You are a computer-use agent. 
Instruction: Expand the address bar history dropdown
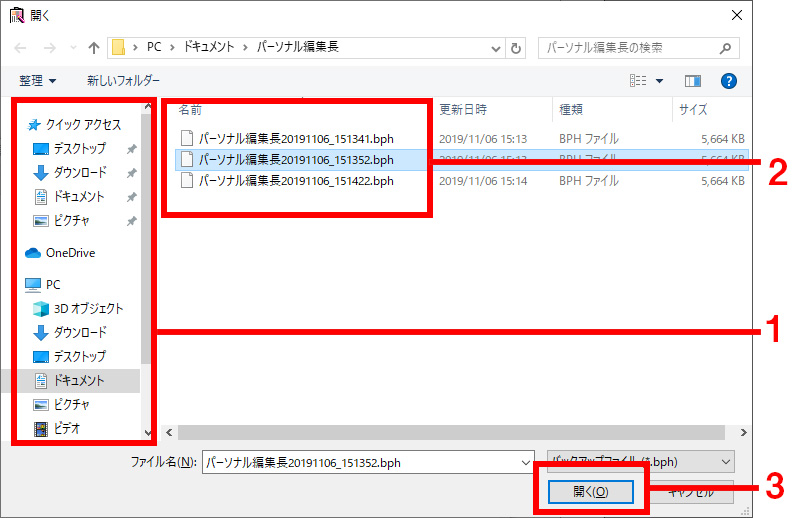click(495, 48)
